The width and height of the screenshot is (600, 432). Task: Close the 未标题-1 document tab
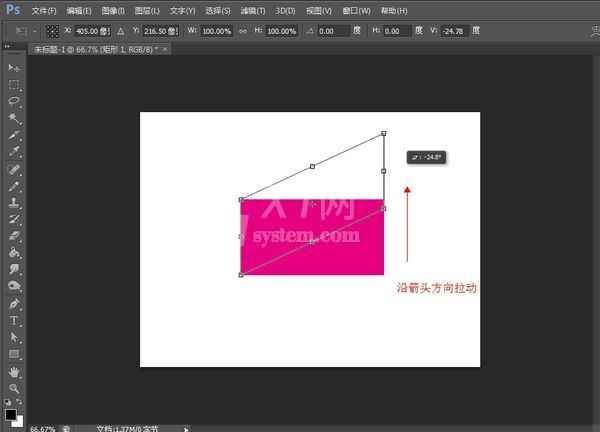(x=165, y=49)
